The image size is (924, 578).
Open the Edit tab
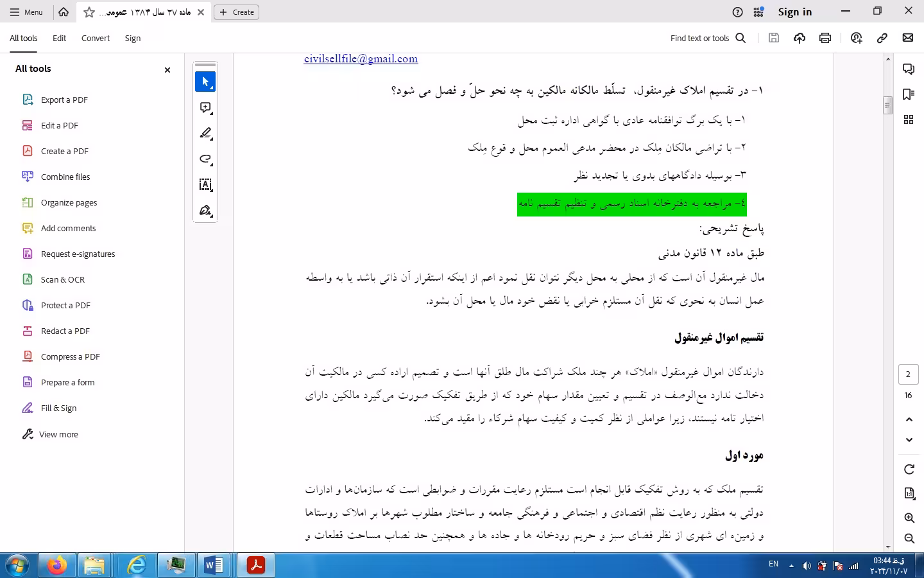(x=59, y=39)
